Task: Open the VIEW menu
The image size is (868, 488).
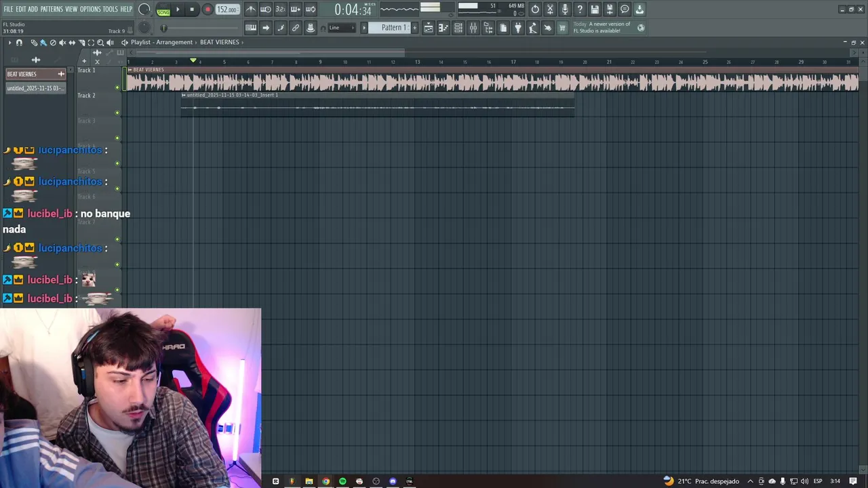Action: (x=71, y=9)
